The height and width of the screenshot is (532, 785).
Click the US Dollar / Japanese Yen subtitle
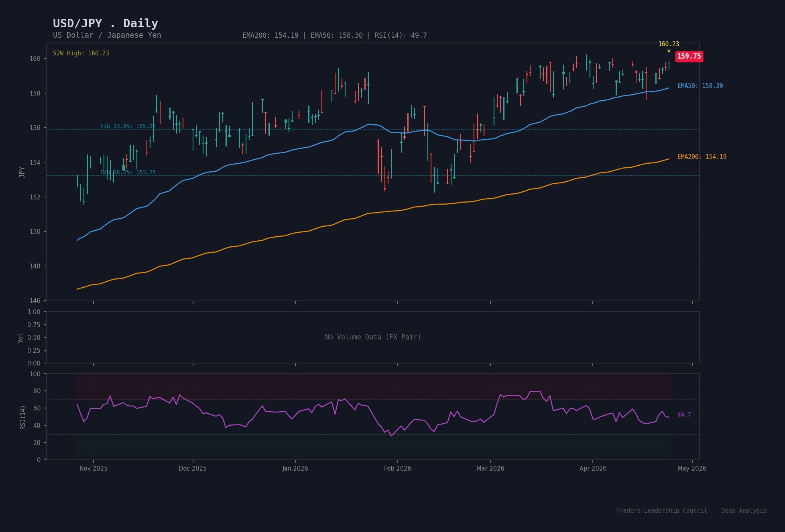[x=107, y=35]
